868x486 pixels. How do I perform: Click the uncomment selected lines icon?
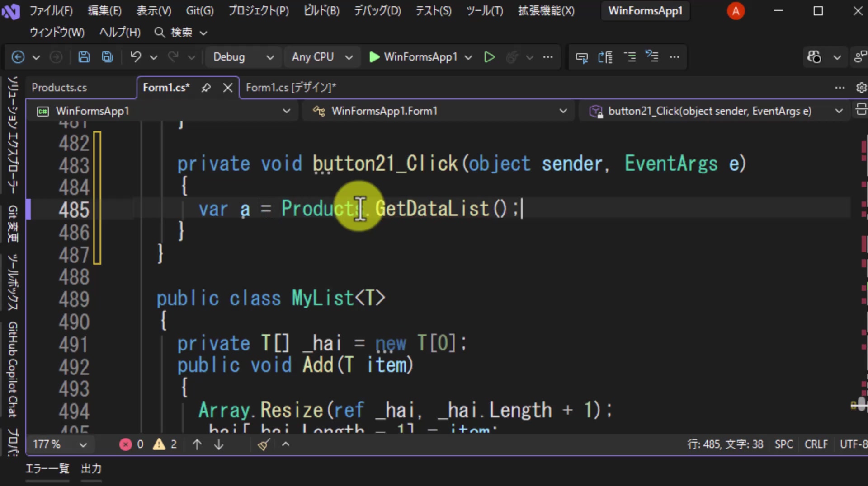(652, 57)
